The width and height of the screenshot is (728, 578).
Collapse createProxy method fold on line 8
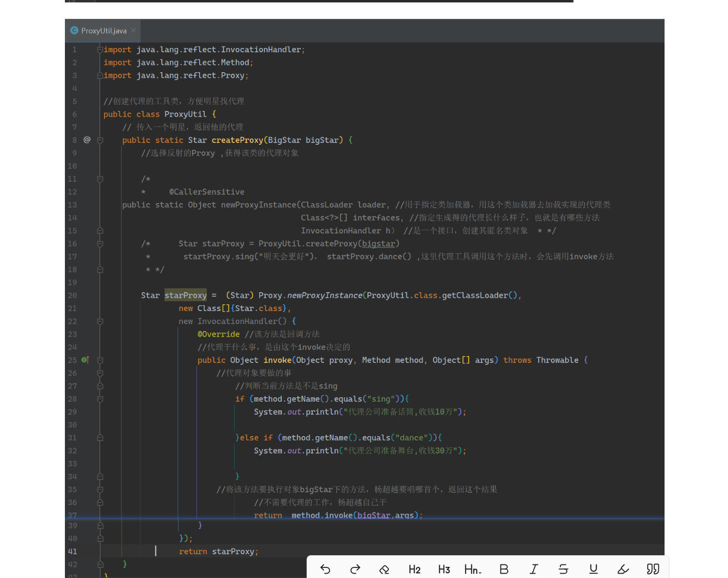[100, 140]
